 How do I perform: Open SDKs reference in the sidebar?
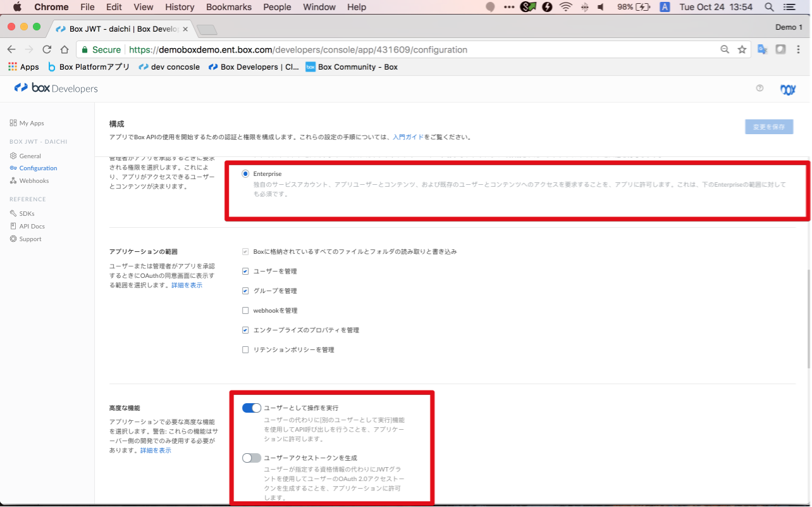(23, 214)
